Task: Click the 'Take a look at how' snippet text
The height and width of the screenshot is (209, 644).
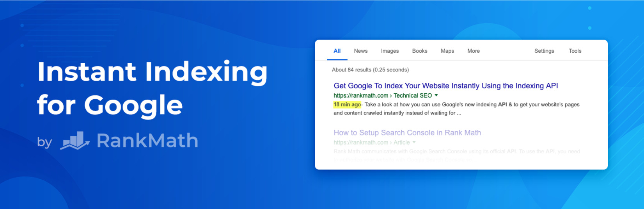Action: tap(456, 109)
